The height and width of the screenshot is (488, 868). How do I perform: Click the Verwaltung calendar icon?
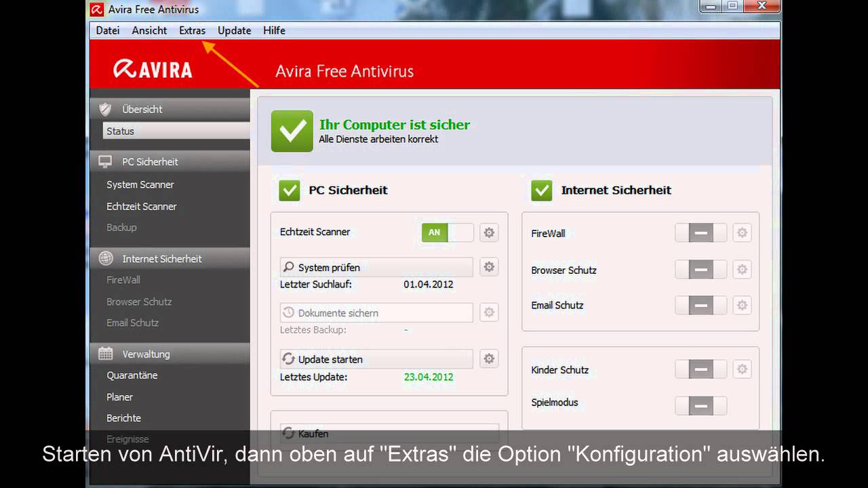coord(106,354)
